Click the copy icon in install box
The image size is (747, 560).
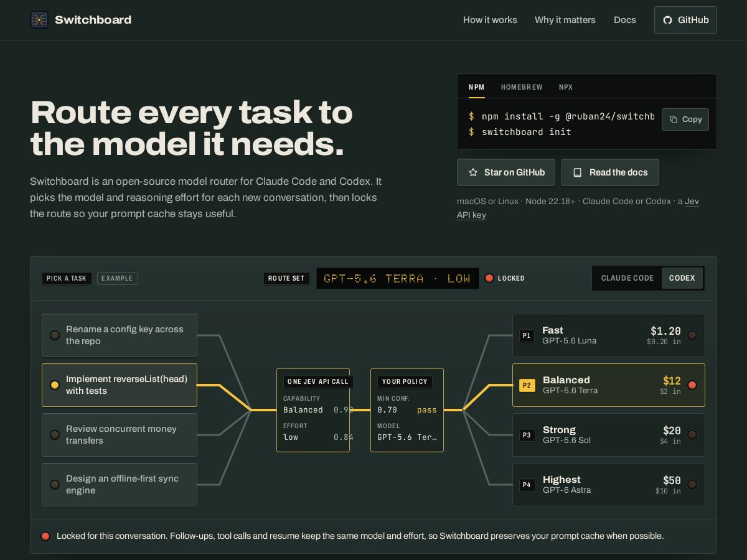tap(674, 119)
